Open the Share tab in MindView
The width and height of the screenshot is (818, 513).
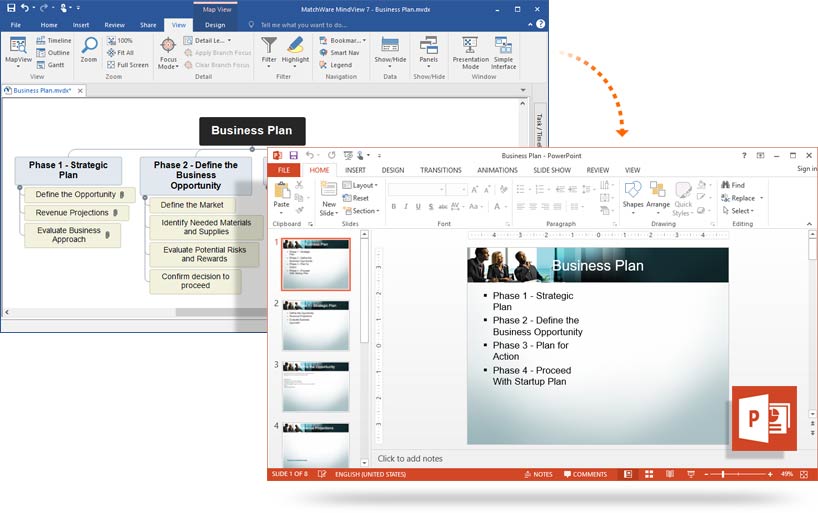coord(148,25)
